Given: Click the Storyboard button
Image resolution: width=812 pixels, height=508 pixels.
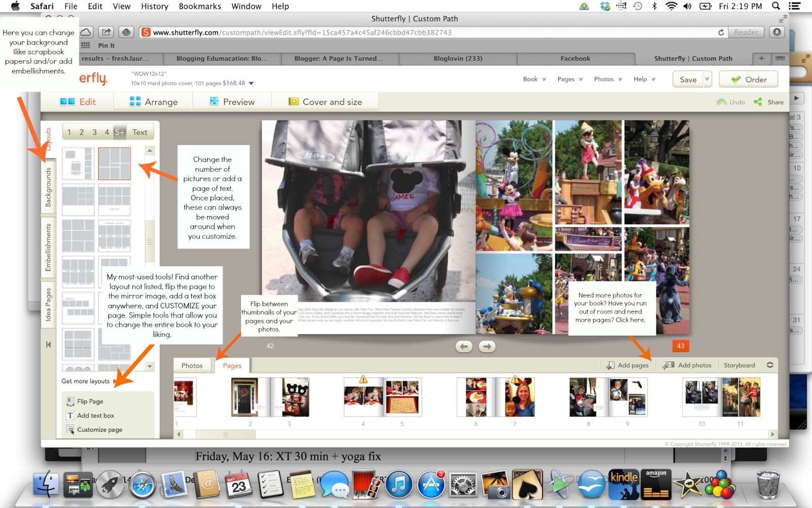Looking at the screenshot, I should (739, 365).
